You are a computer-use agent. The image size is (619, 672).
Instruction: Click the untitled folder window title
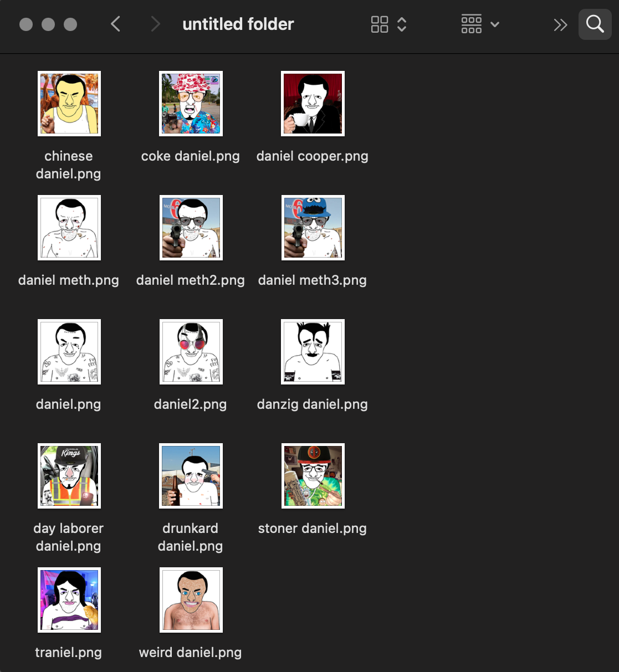238,24
